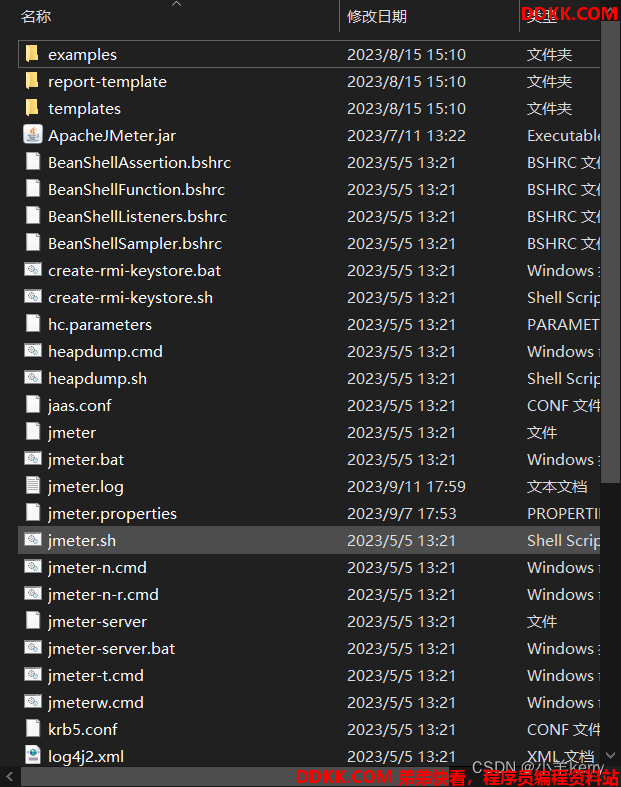Toggle sort direction with arrow above 名称
The width and height of the screenshot is (621, 787).
click(x=176, y=4)
